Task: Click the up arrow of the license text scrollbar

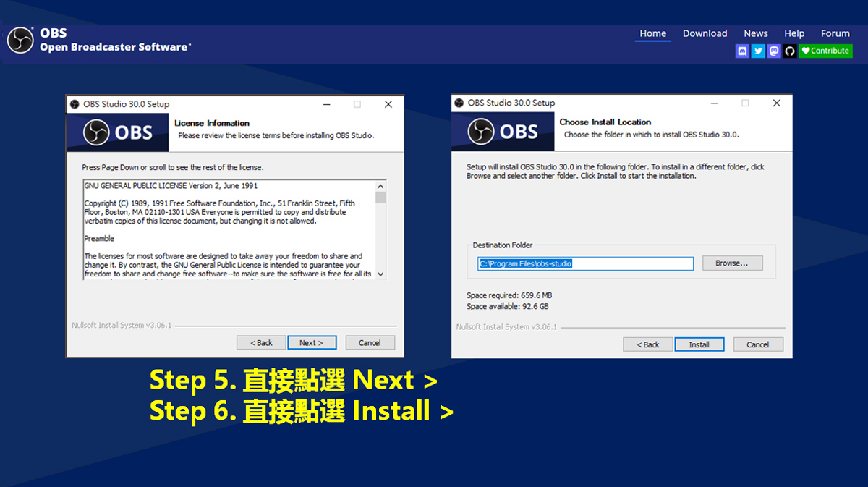Action: point(380,186)
